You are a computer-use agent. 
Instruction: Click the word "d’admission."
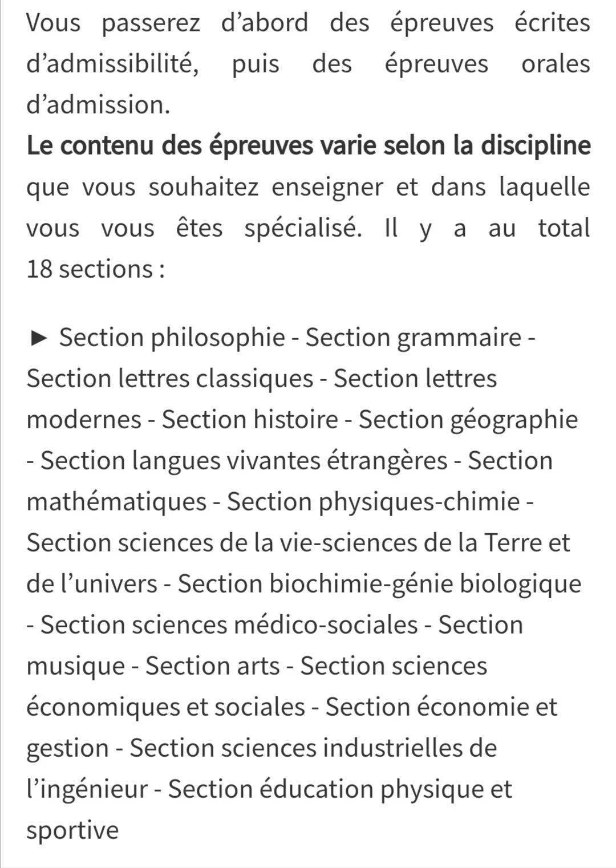coord(98,105)
